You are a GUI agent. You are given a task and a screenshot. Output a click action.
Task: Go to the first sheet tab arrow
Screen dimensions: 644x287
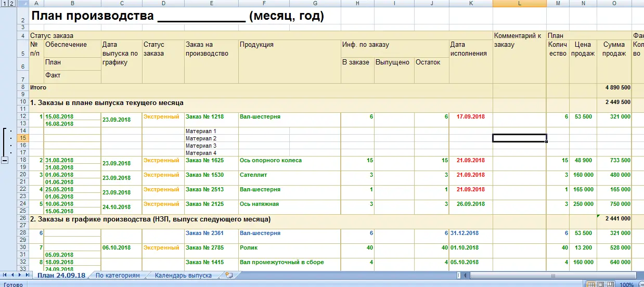[x=5, y=275]
